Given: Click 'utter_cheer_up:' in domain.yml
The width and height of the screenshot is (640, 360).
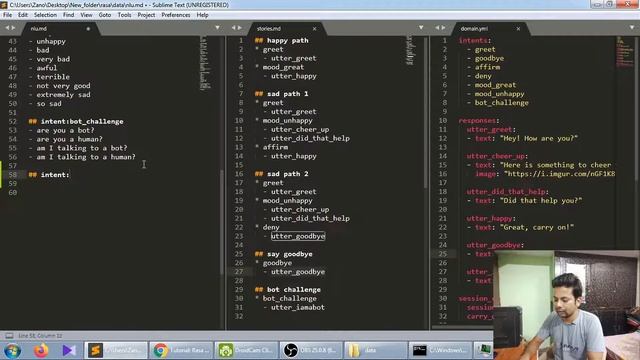Looking at the screenshot, I should coord(498,156).
